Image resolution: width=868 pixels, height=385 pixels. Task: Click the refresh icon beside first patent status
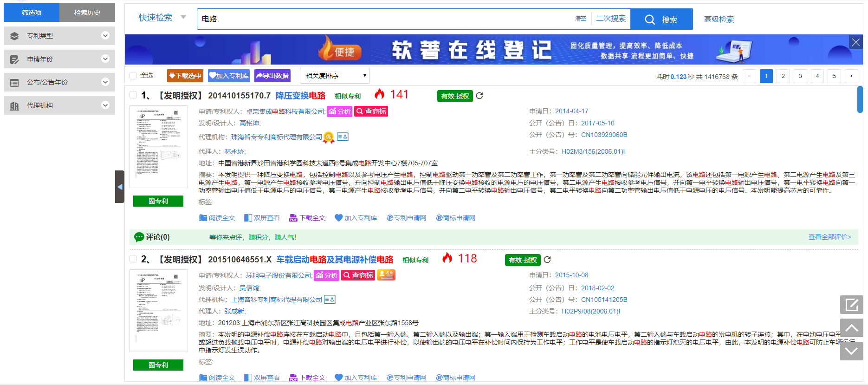(479, 96)
